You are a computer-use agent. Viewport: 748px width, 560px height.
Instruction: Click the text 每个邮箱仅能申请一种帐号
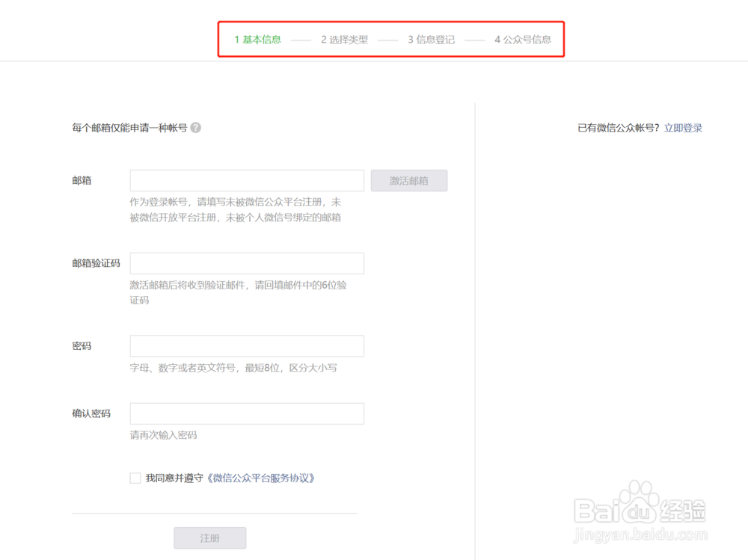[129, 128]
